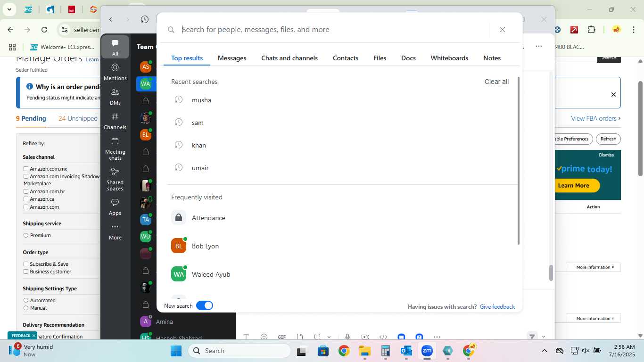Open Chrome tab search dropdown arrow

point(9,9)
